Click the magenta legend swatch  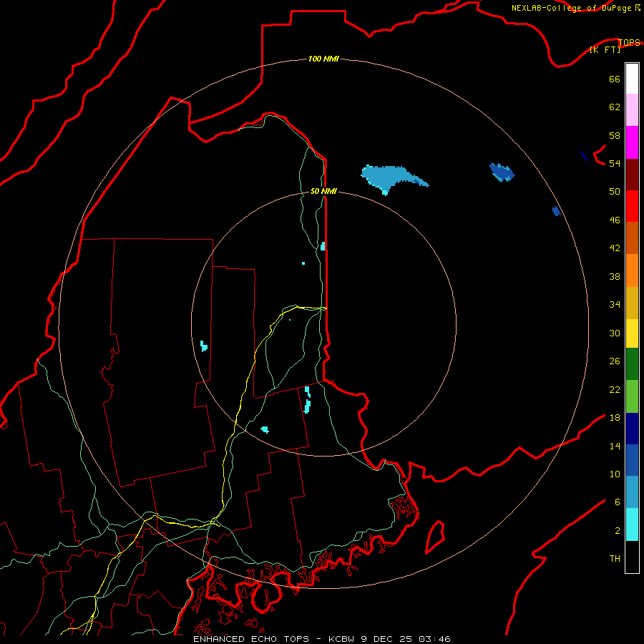click(x=632, y=142)
